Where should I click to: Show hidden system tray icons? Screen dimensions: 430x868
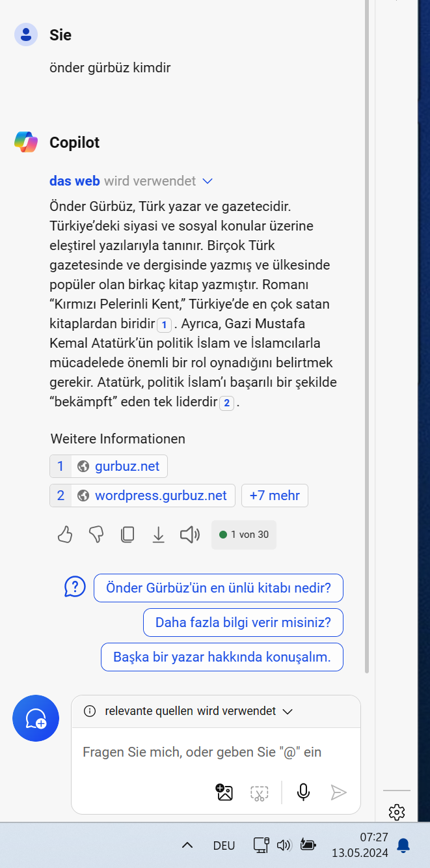187,845
